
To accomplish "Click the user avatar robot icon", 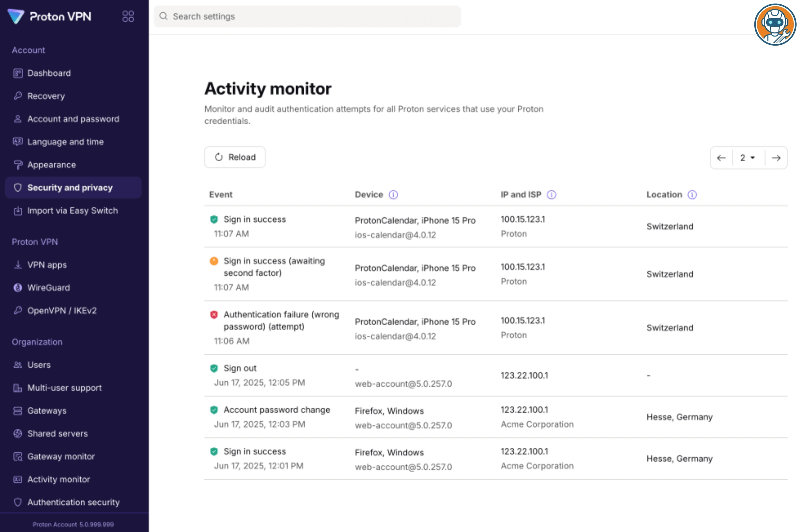I will [x=775, y=25].
